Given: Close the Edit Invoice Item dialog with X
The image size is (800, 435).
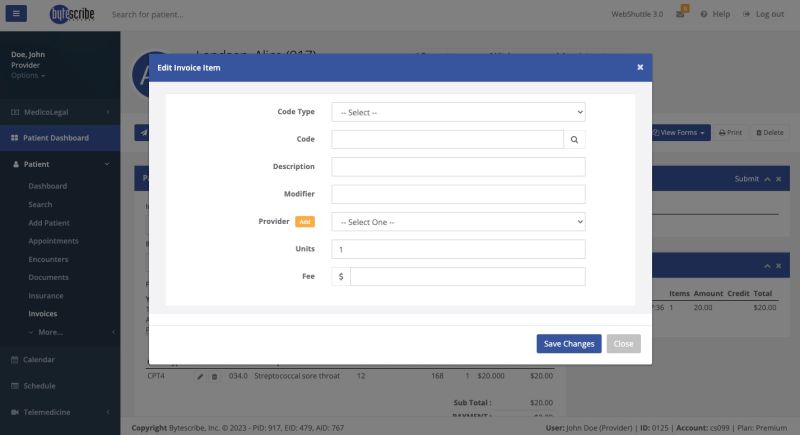Looking at the screenshot, I should tap(640, 67).
